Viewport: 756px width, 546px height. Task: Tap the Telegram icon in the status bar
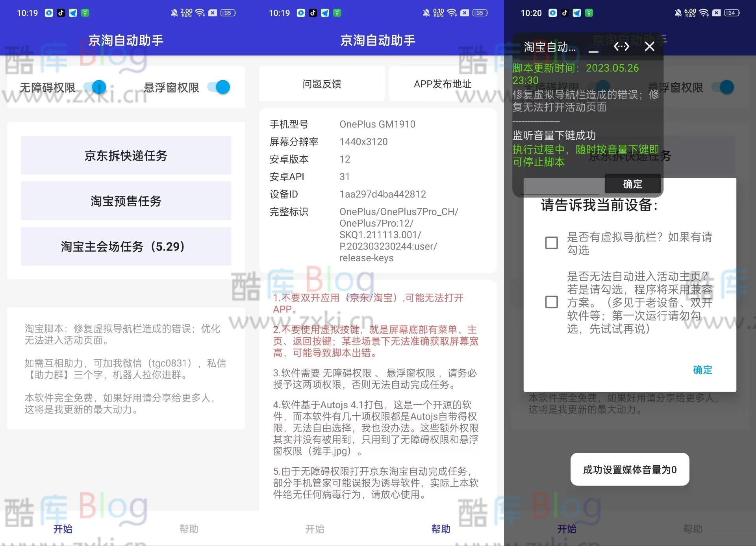[73, 13]
